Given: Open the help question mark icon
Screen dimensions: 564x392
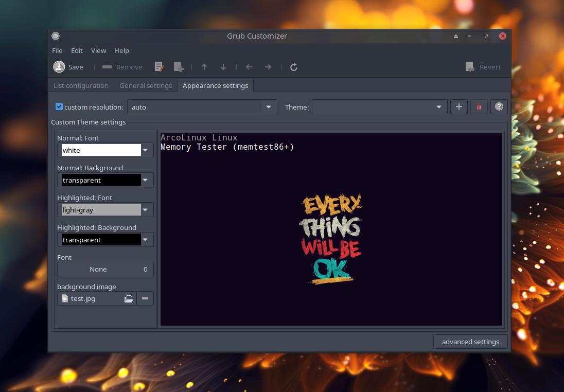Looking at the screenshot, I should [499, 107].
